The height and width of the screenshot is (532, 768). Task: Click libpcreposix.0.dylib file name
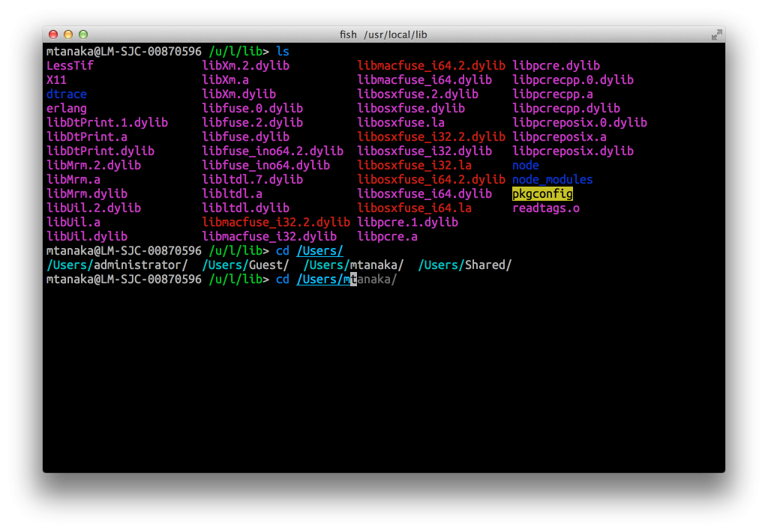[580, 122]
